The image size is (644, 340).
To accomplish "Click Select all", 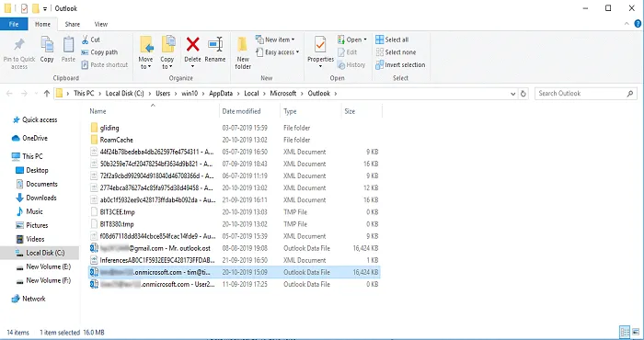I will pos(392,40).
